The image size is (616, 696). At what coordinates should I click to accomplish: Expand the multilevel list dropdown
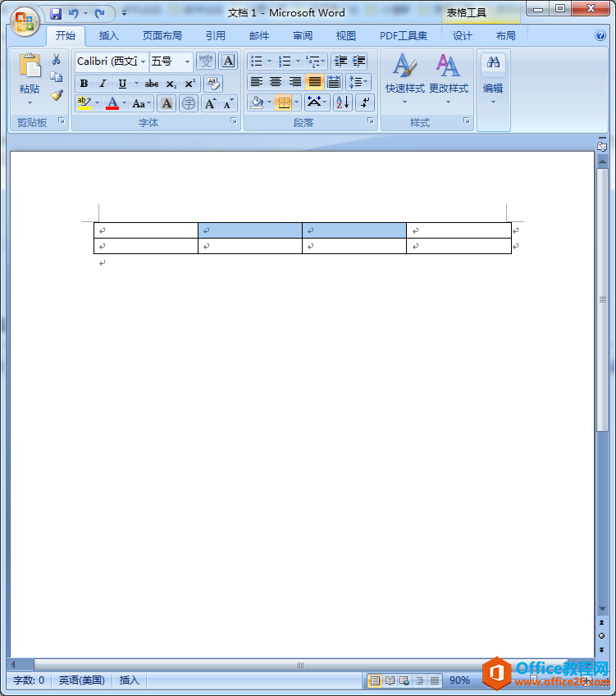coord(323,61)
